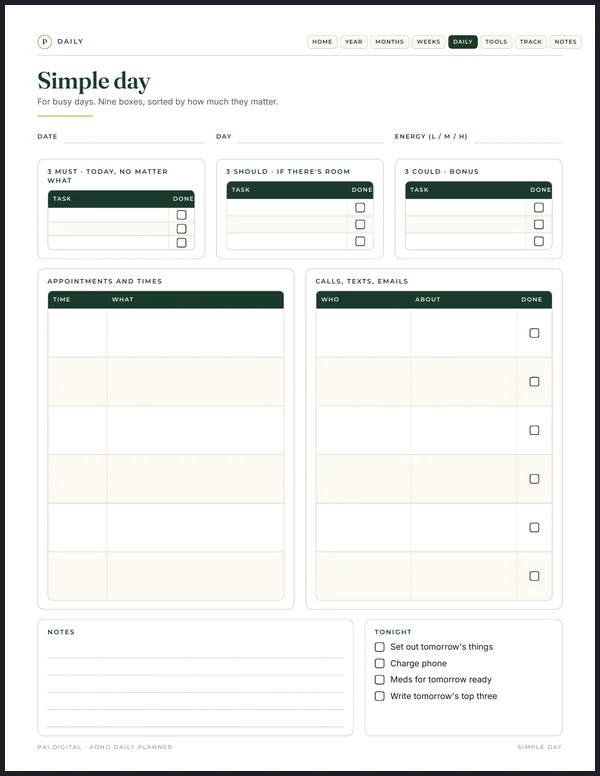Click the 'SIMPLE DAY' footer label
Image resolution: width=600 pixels, height=776 pixels.
540,747
